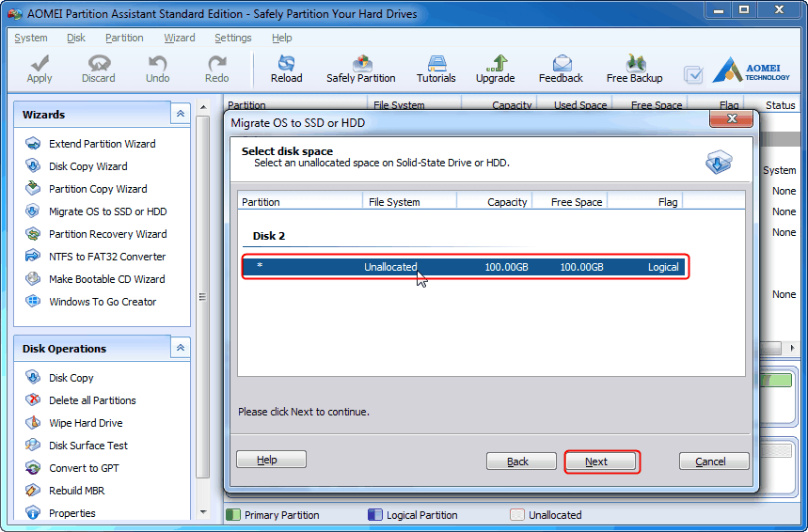808x532 pixels.
Task: Open the System menu
Action: point(31,38)
